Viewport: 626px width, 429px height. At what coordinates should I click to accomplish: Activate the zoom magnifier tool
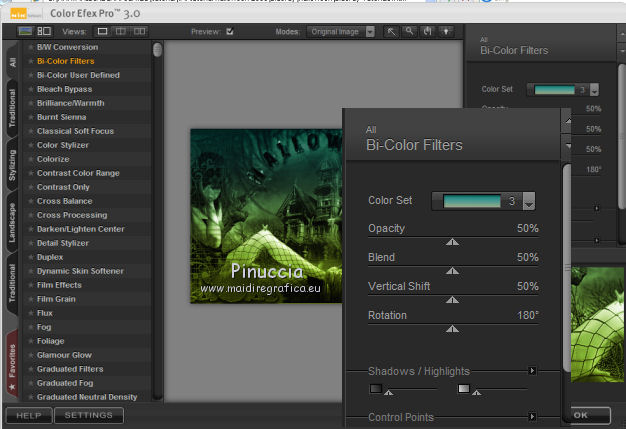coord(409,32)
